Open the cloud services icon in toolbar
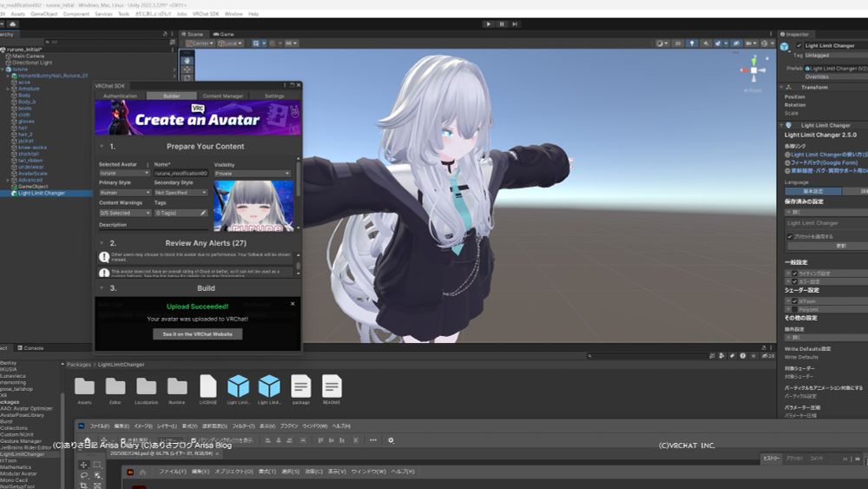 click(x=13, y=23)
